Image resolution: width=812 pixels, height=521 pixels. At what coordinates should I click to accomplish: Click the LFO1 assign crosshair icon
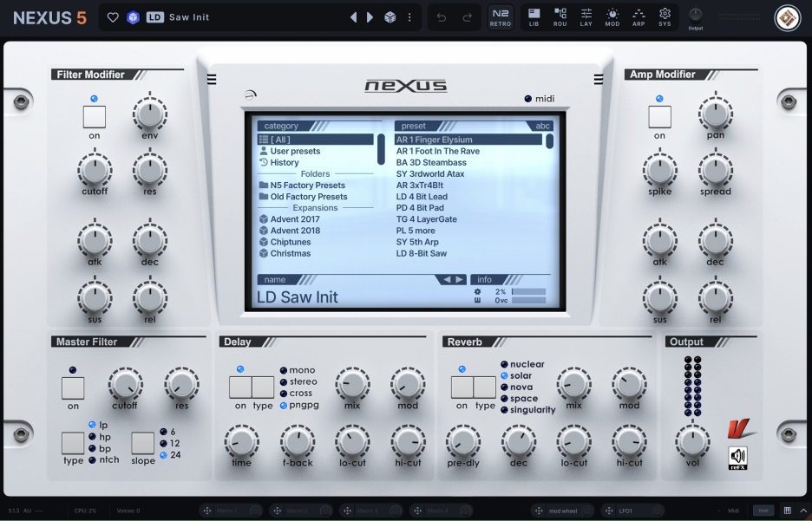[609, 511]
